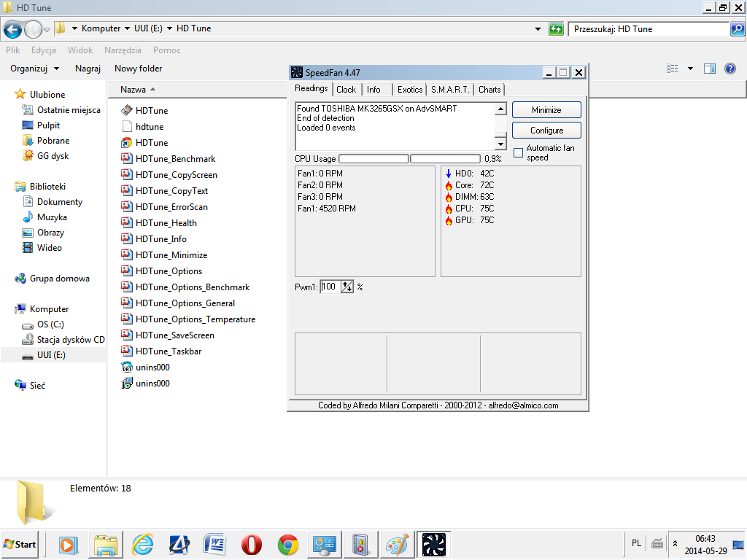The height and width of the screenshot is (560, 747).
Task: Click the keyboard icon in system tray
Action: (x=657, y=543)
